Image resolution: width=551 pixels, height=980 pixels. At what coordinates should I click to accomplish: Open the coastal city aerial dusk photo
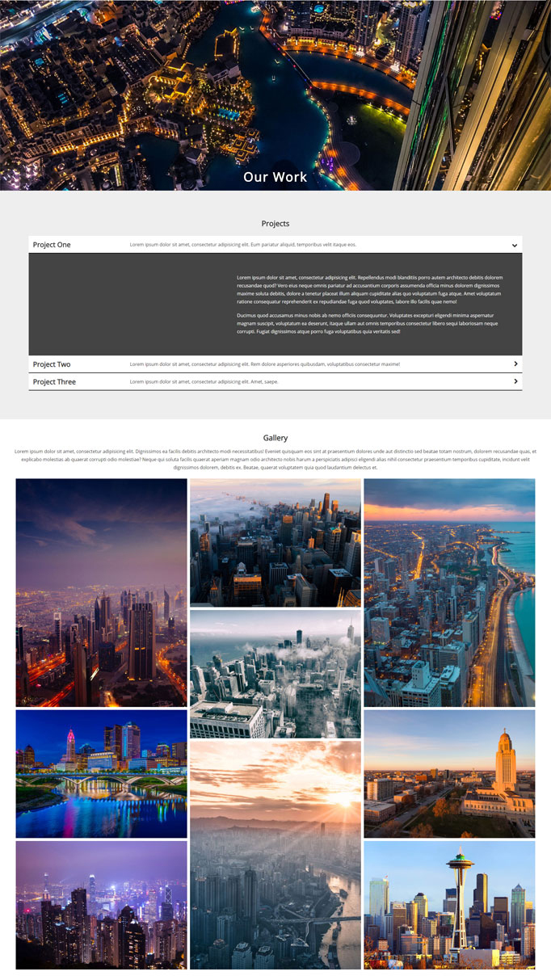click(x=449, y=592)
